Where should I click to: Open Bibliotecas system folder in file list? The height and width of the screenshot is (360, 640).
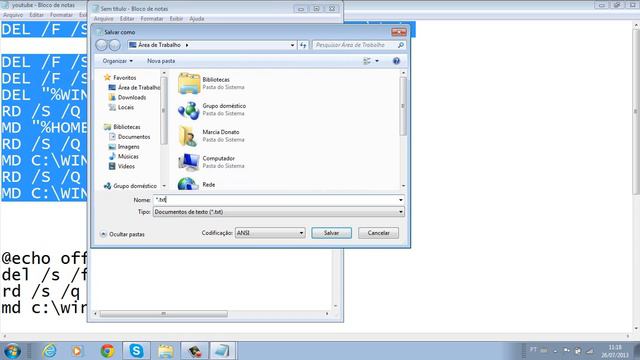click(211, 83)
